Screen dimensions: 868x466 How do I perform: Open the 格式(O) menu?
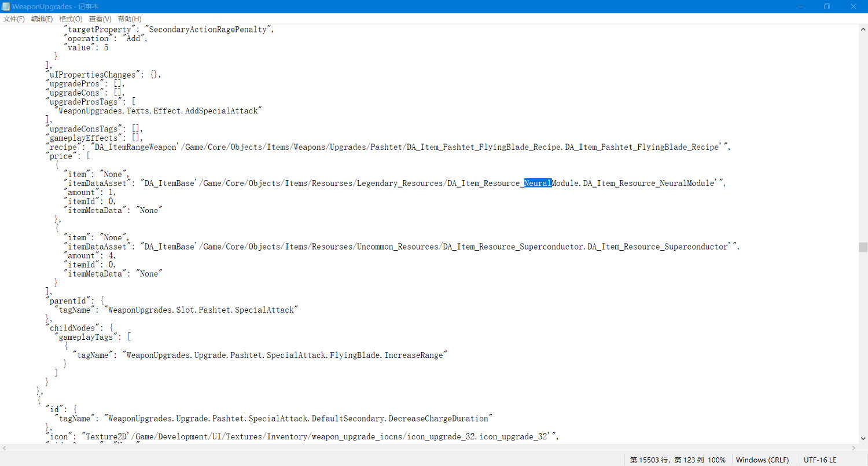(x=71, y=19)
